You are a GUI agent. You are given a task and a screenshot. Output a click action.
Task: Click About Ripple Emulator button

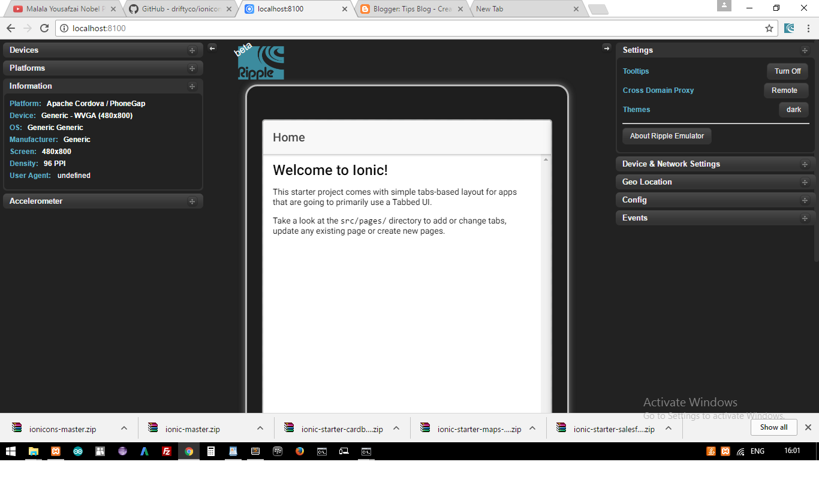coord(667,136)
